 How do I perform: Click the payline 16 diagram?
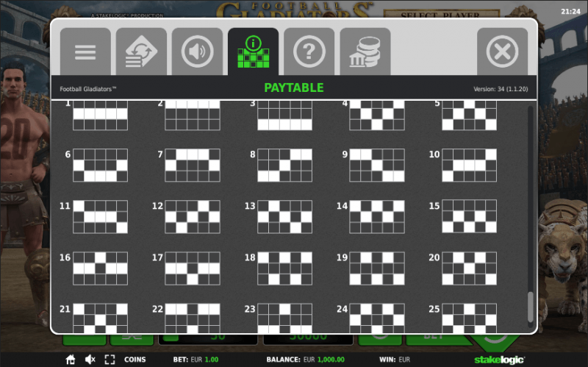click(100, 268)
